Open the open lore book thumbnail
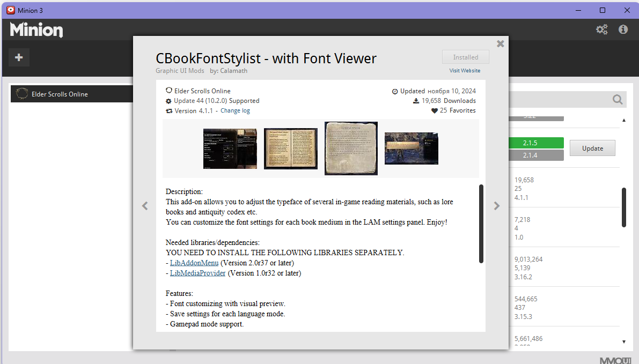The width and height of the screenshot is (639, 364). coord(291,148)
